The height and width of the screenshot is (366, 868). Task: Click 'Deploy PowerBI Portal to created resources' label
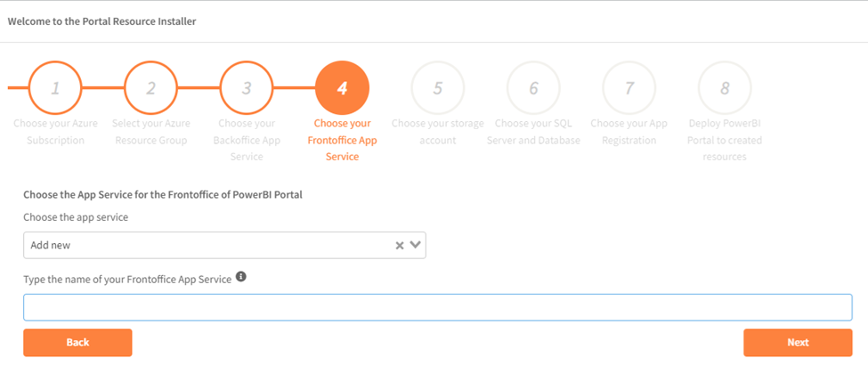[x=725, y=140]
